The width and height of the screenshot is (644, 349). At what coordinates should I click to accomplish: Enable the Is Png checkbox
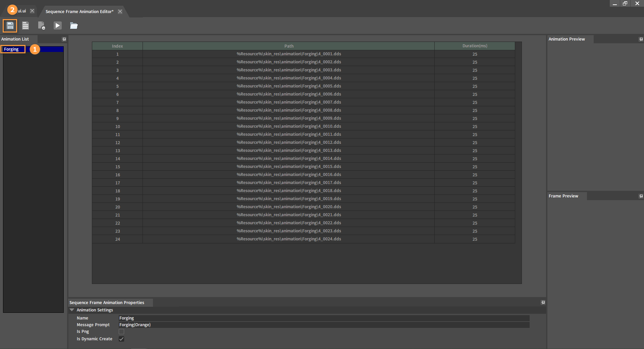121,332
